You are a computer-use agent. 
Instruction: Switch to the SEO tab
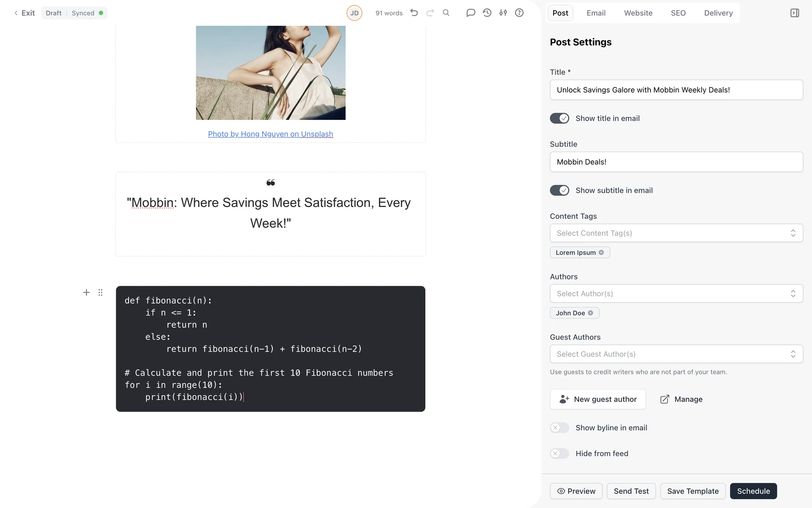pyautogui.click(x=678, y=13)
